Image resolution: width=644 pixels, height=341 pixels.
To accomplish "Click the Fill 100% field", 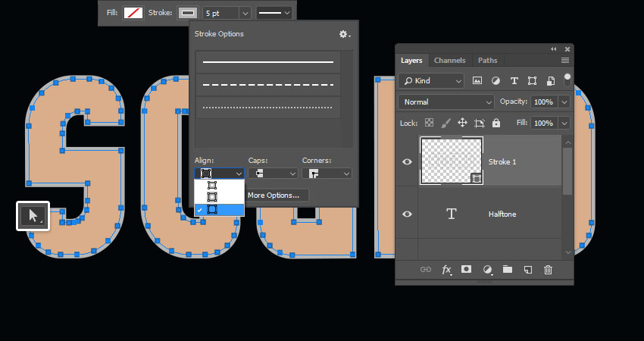I will point(544,124).
